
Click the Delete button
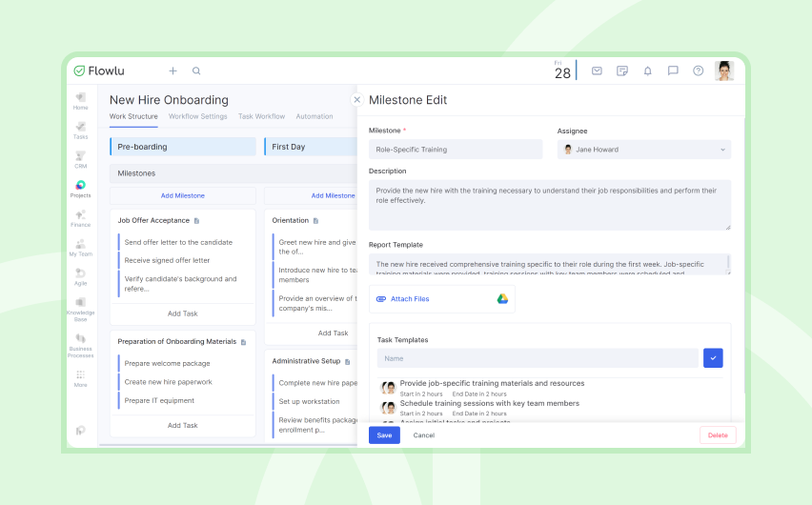click(x=718, y=435)
